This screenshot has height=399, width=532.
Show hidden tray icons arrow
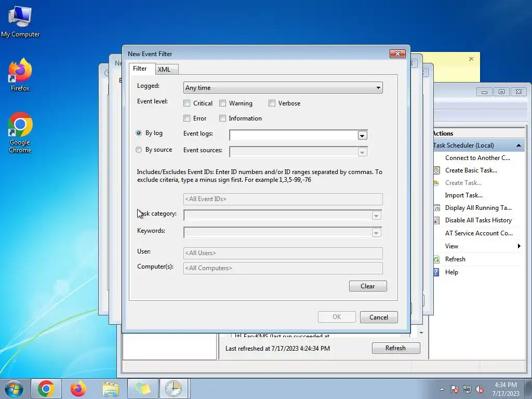[x=442, y=389]
